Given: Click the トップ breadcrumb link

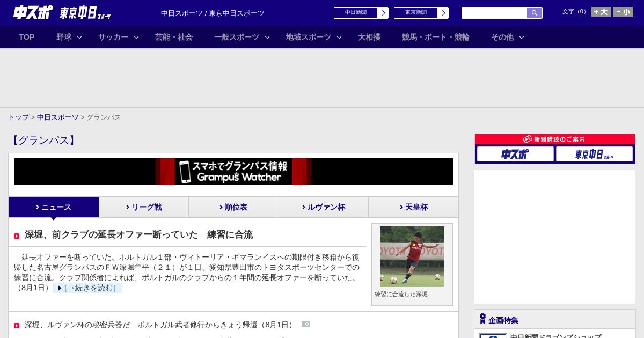Looking at the screenshot, I should (18, 117).
